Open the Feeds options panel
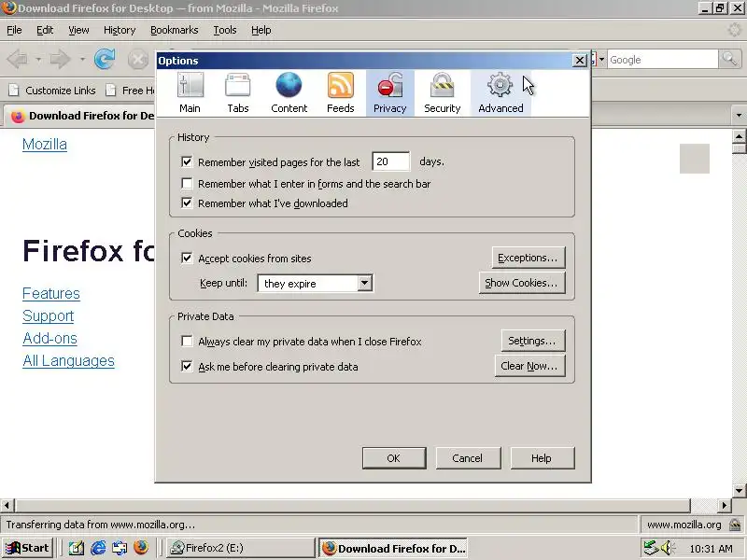 coord(340,93)
